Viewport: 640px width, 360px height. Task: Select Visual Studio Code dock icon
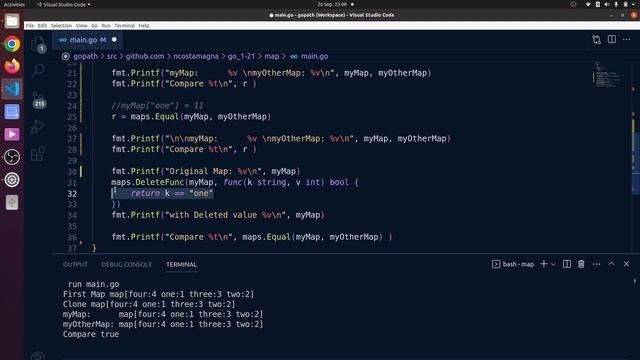12,89
